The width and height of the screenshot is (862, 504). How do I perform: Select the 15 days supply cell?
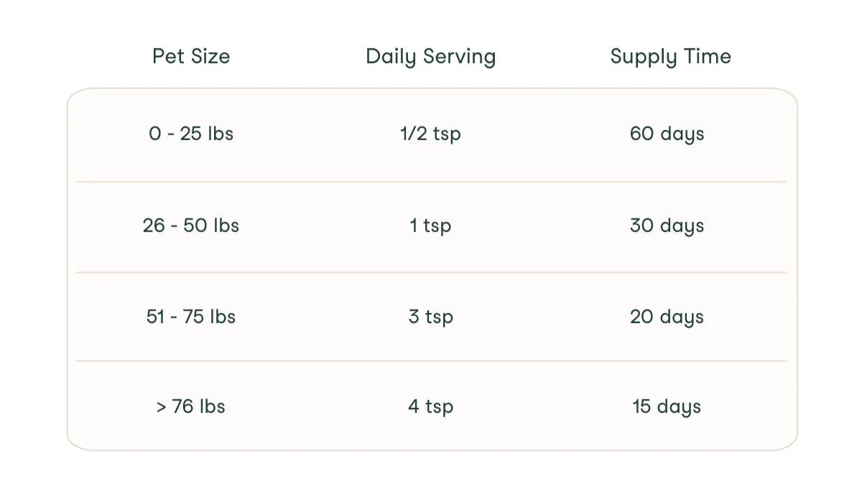(x=667, y=407)
